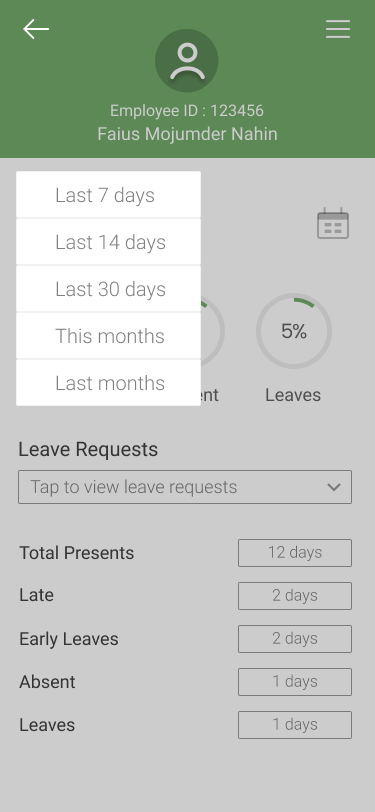
Task: Tap the back arrow icon
Action: (36, 29)
